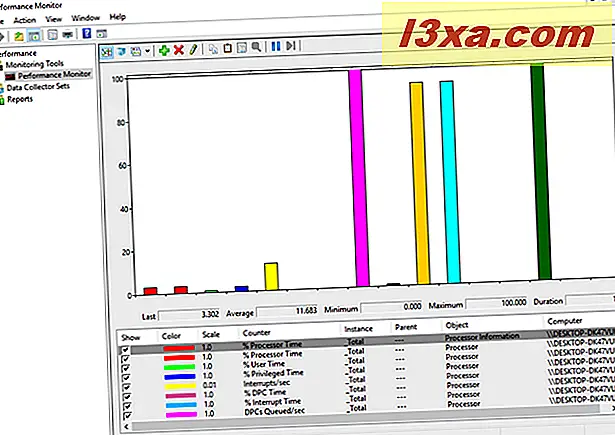Click the View Log Data icon

122,51
